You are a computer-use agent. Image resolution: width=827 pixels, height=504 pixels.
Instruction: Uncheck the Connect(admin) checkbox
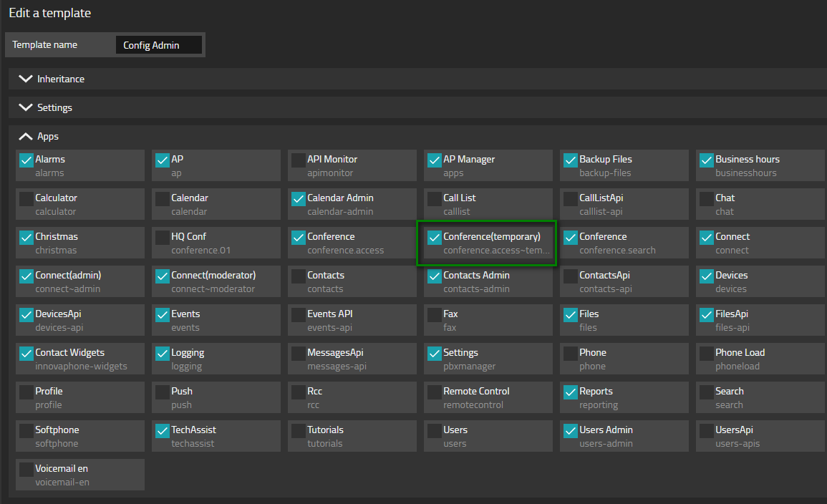click(x=26, y=276)
